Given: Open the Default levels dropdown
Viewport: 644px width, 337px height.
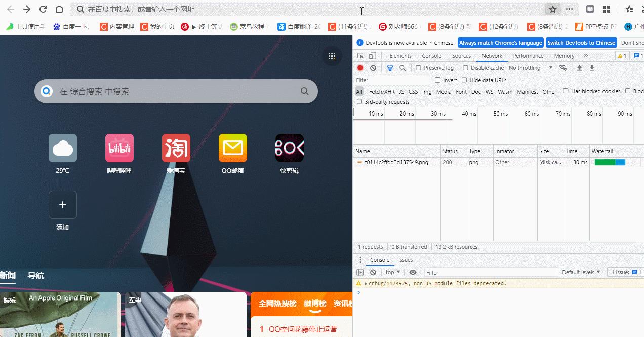Looking at the screenshot, I should (x=581, y=272).
